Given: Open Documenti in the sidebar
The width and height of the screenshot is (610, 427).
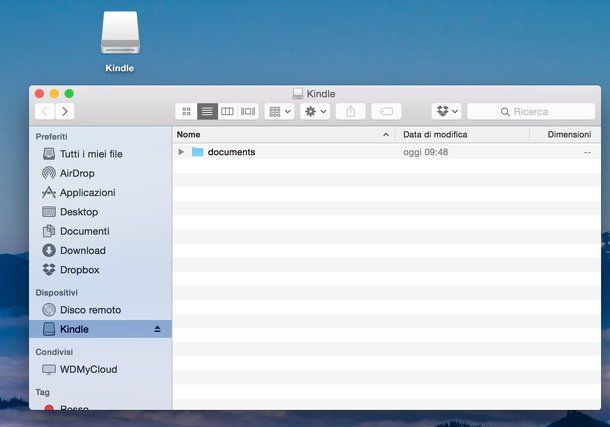Looking at the screenshot, I should 100,231.
